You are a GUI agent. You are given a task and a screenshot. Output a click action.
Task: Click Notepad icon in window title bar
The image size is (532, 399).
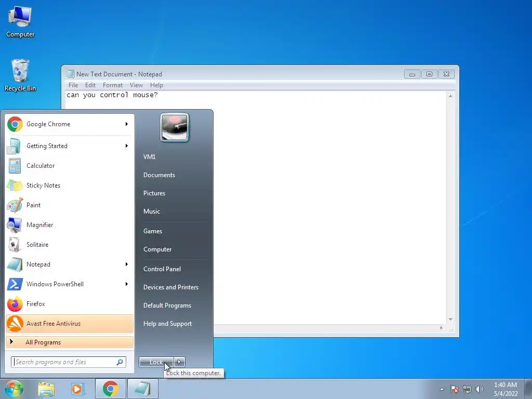(71, 74)
